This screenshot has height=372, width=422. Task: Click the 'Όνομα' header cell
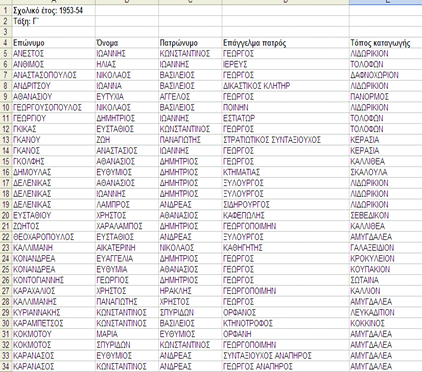pos(127,43)
